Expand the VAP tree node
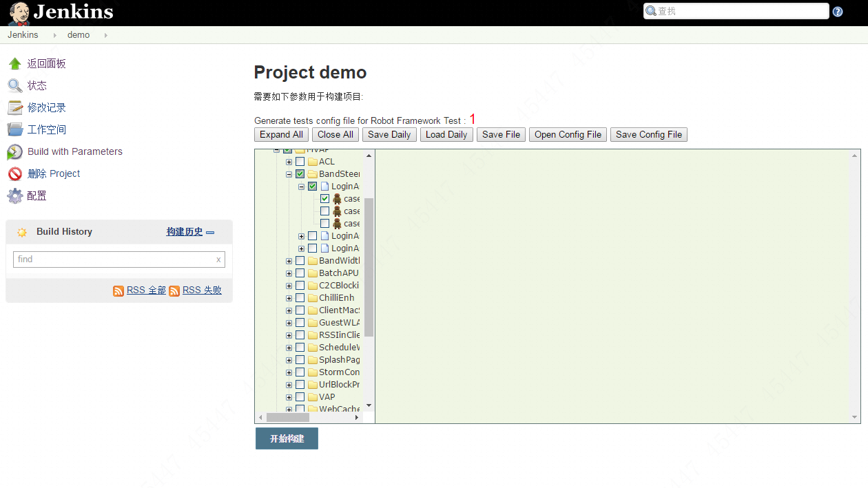The width and height of the screenshot is (868, 488). click(289, 398)
